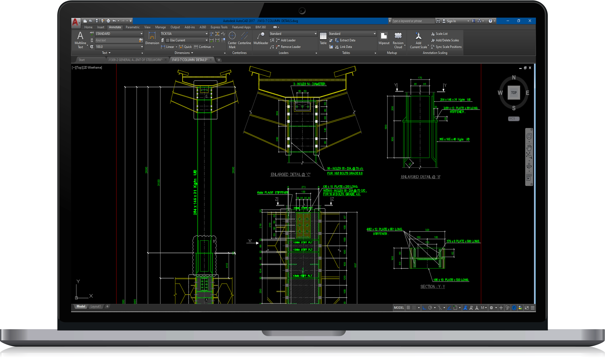Open the 1:1 annotation scale dropdown
The width and height of the screenshot is (605, 364).
[484, 308]
